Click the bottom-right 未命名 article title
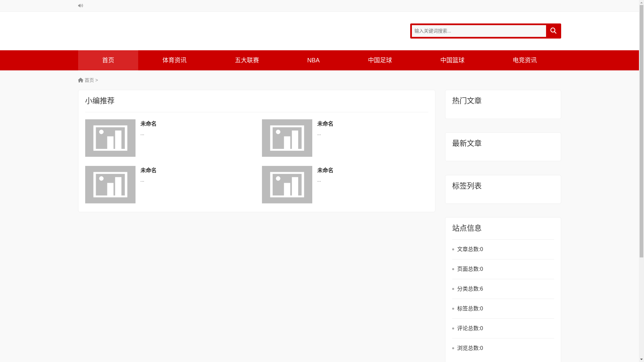Screen dimensions: 644x362 tap(325, 171)
